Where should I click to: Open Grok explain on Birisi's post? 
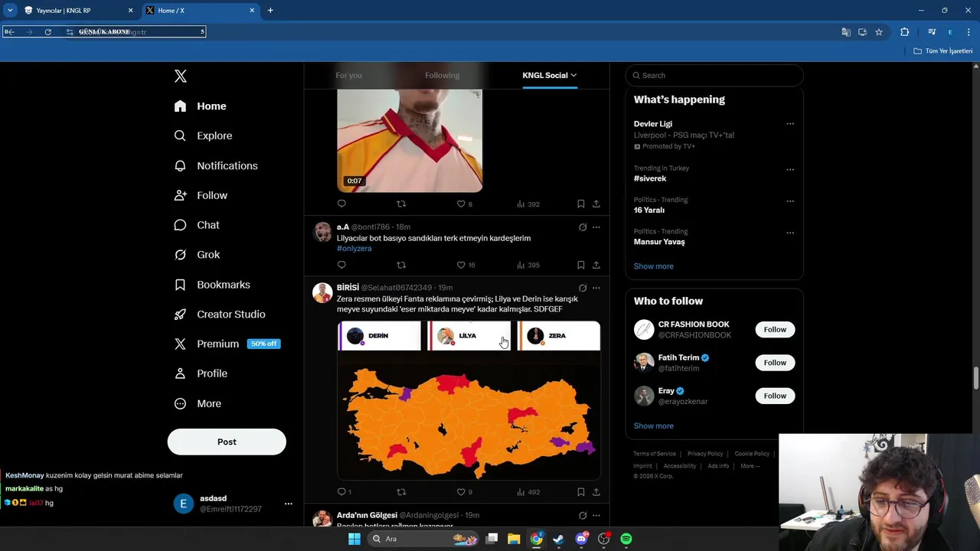583,289
